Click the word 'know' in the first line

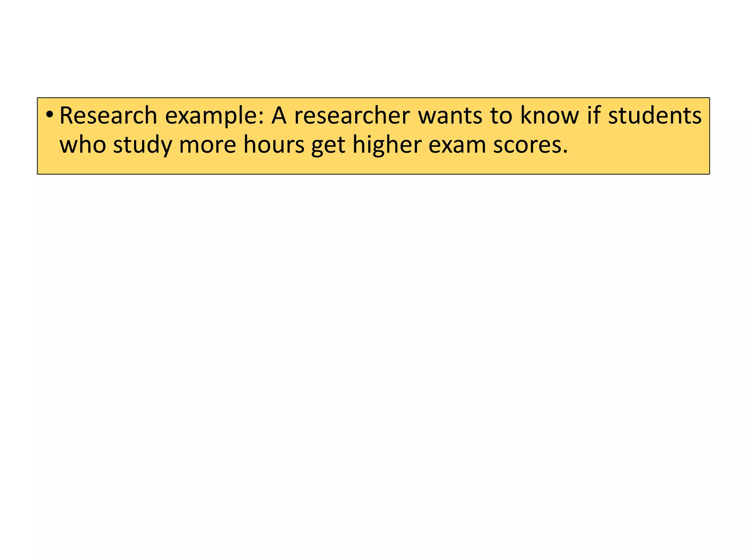point(549,116)
